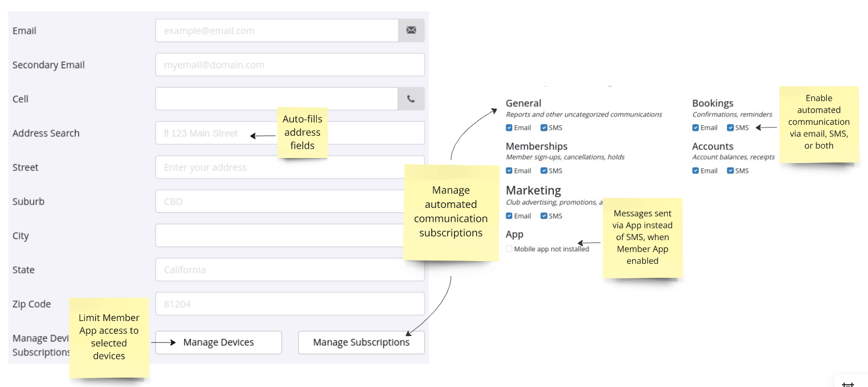Screen dimensions: 868x387
Task: Click the State field showing California
Action: pos(290,270)
